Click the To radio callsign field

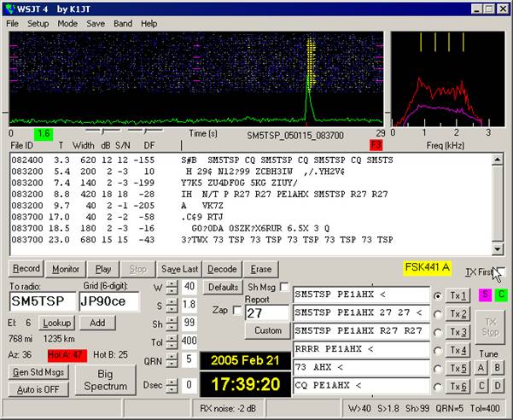40,301
